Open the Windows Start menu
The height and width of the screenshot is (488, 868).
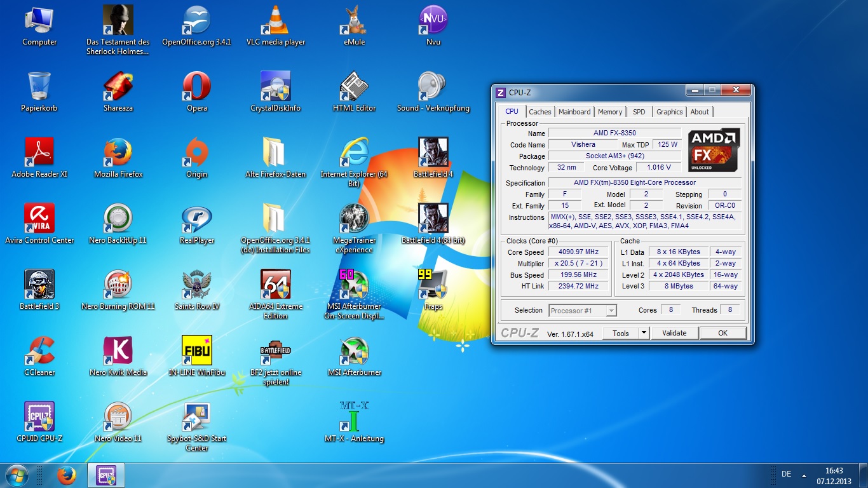click(16, 475)
